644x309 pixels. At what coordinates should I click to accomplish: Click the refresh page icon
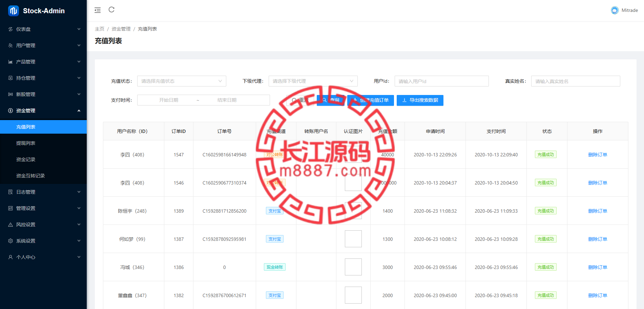(x=111, y=9)
